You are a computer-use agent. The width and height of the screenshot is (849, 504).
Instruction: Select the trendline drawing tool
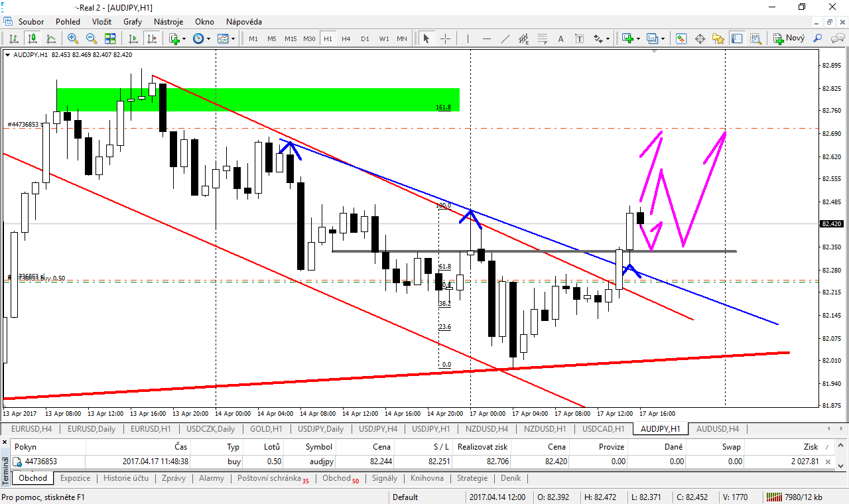point(506,38)
